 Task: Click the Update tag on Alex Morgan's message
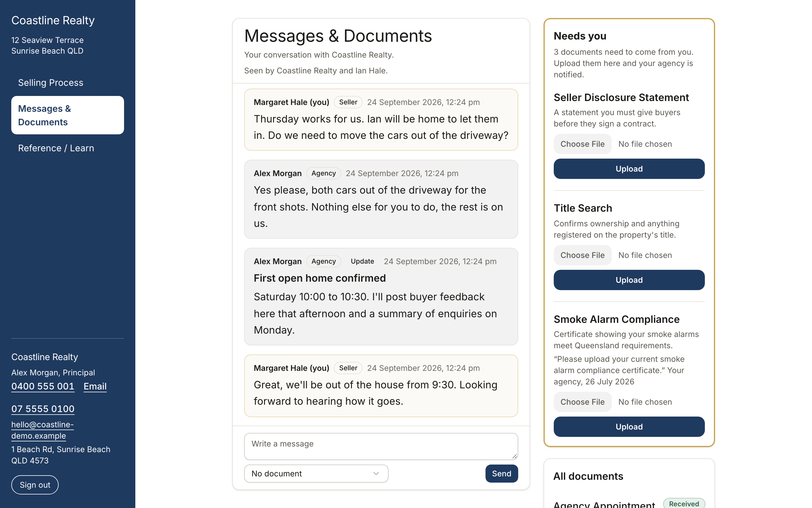(362, 261)
